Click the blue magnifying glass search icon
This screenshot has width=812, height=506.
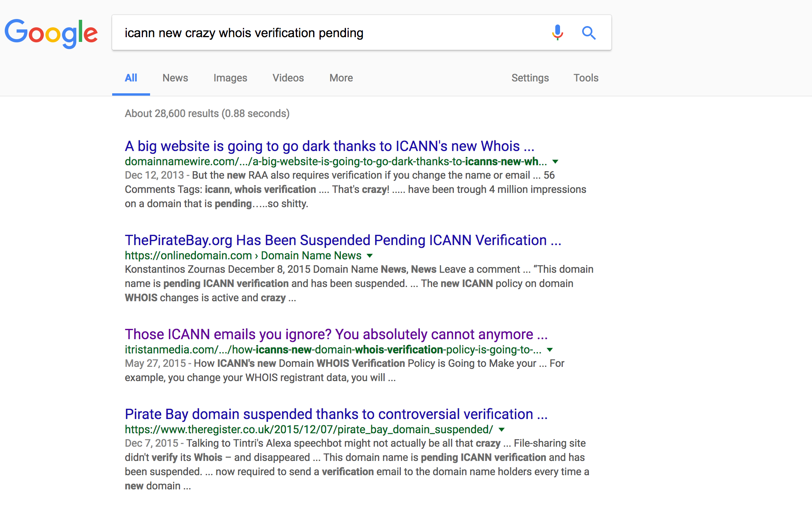(588, 32)
